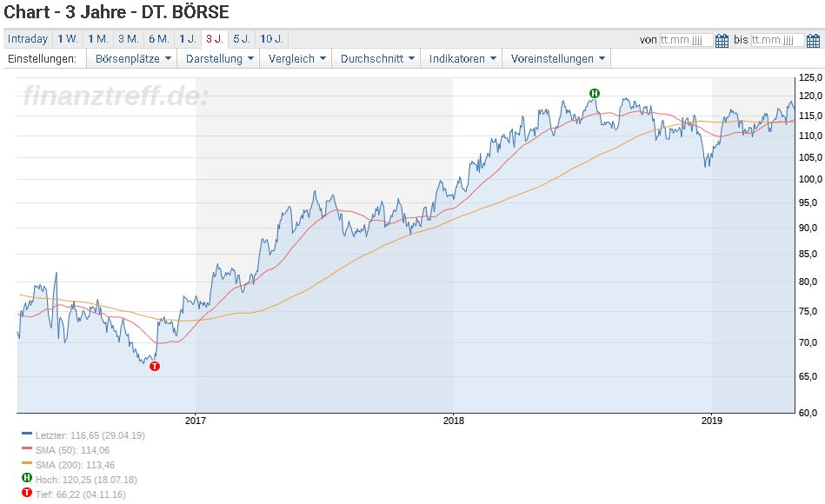Select the 5 J. time range tab
The height and width of the screenshot is (504, 825).
pyautogui.click(x=242, y=39)
